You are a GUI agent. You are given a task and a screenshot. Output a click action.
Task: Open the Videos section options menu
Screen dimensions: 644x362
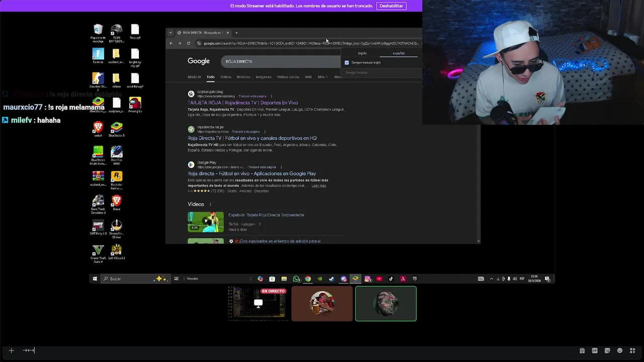tap(210, 204)
